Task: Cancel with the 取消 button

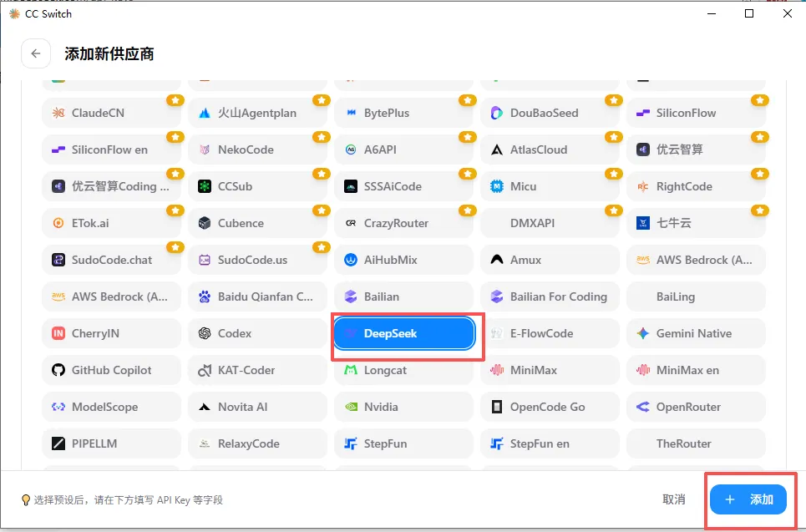Action: point(674,499)
